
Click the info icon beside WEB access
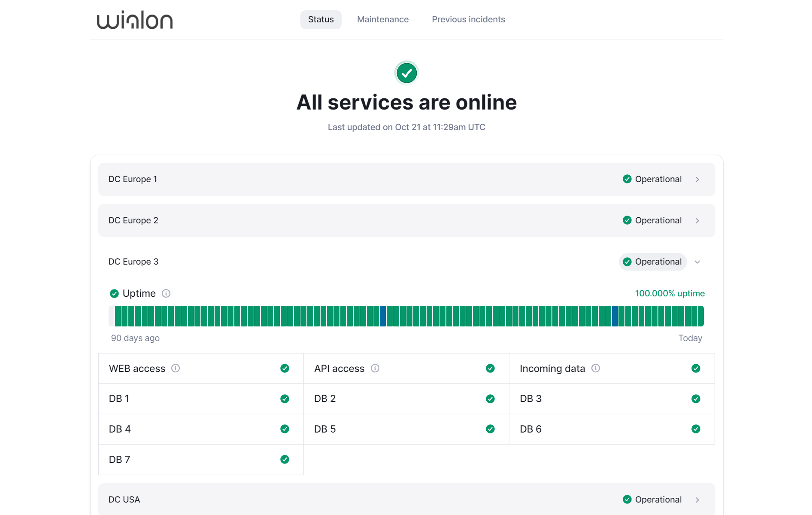coord(176,368)
